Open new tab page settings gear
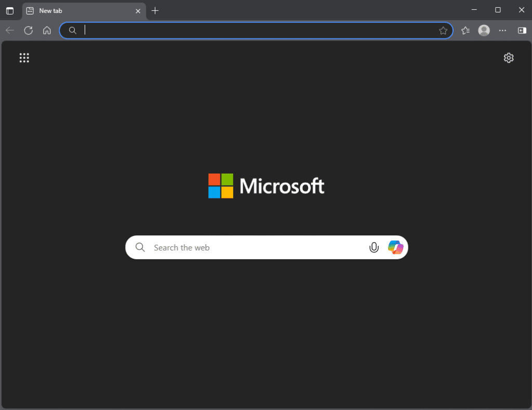 (509, 58)
